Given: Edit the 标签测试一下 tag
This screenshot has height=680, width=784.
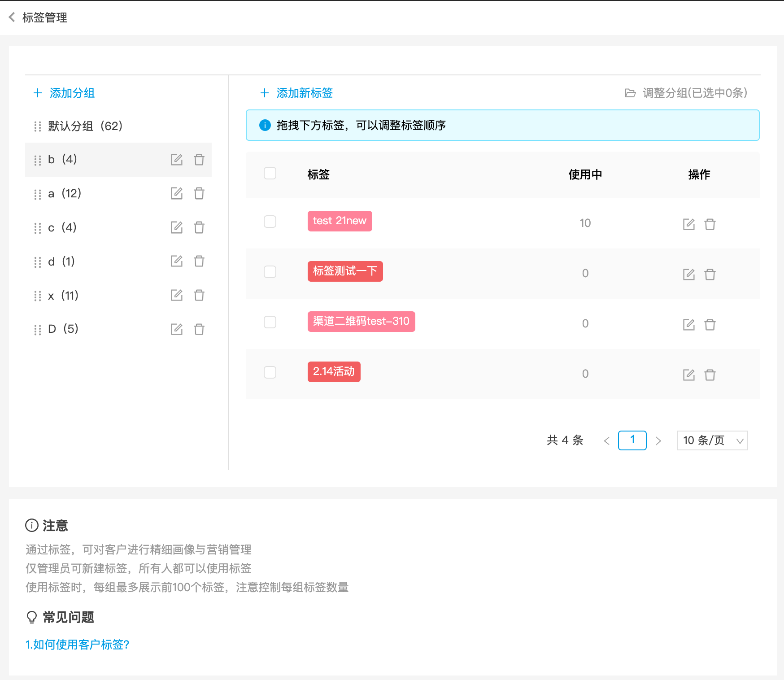Looking at the screenshot, I should click(689, 275).
